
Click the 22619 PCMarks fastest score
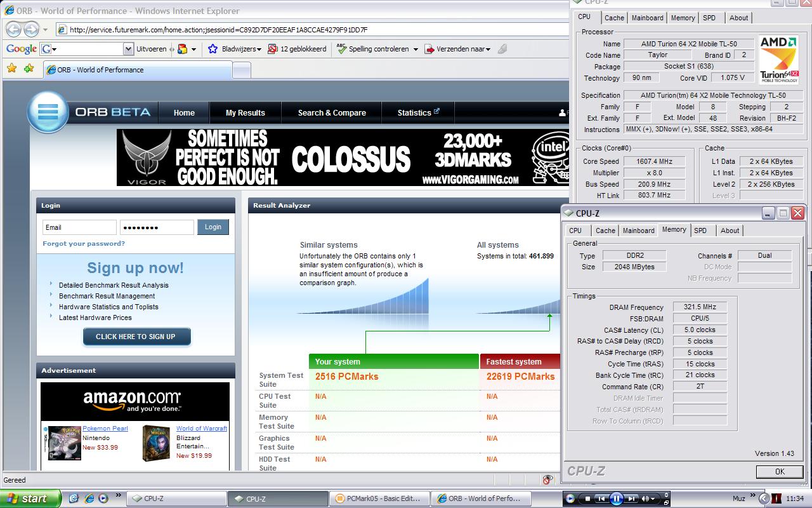click(x=520, y=377)
